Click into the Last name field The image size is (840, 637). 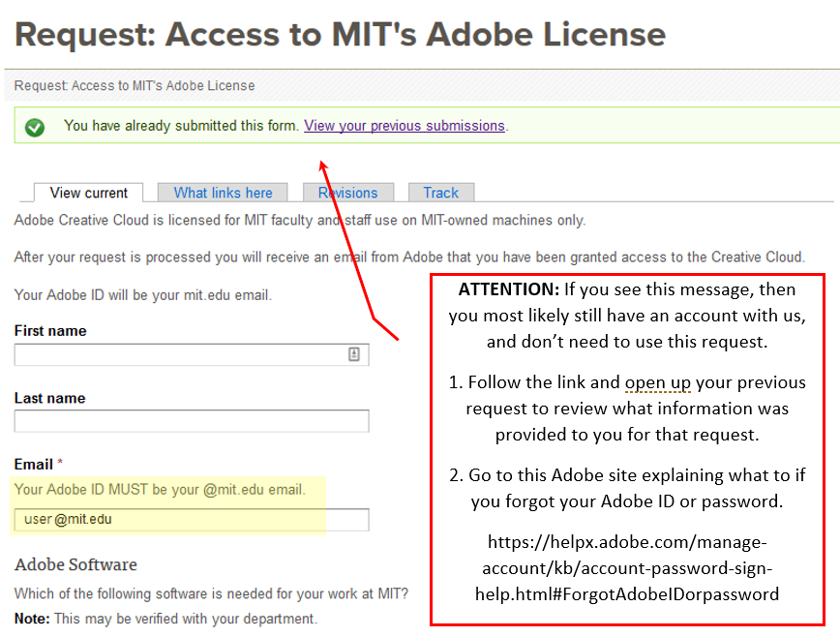point(191,421)
